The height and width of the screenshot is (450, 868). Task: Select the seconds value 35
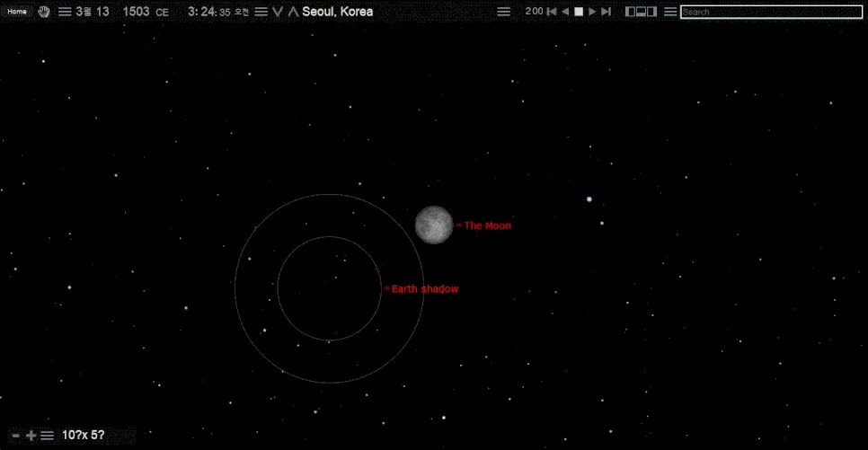pos(225,13)
